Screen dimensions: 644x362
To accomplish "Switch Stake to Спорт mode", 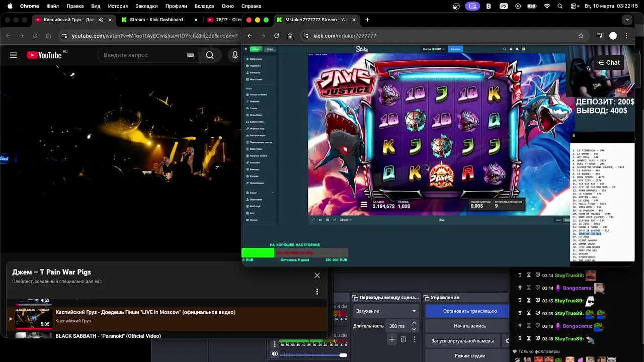I will coord(270,49).
